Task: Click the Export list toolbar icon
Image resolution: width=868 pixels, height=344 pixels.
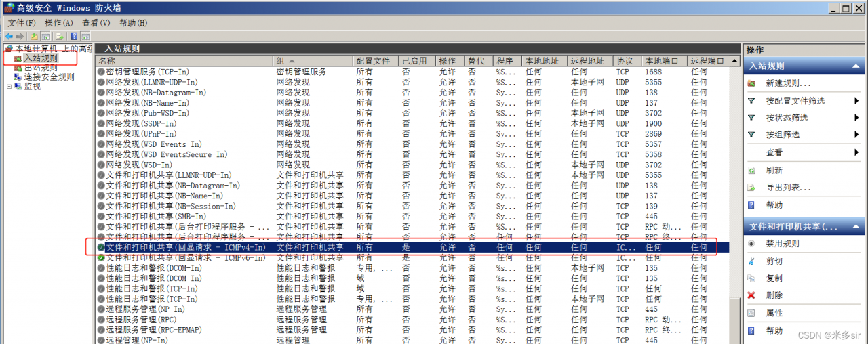Action: point(60,36)
